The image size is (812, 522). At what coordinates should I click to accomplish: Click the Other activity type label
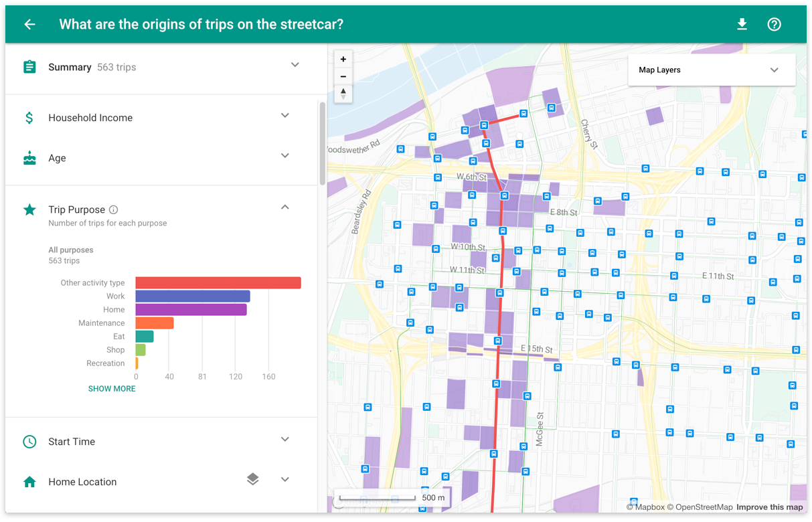(92, 283)
